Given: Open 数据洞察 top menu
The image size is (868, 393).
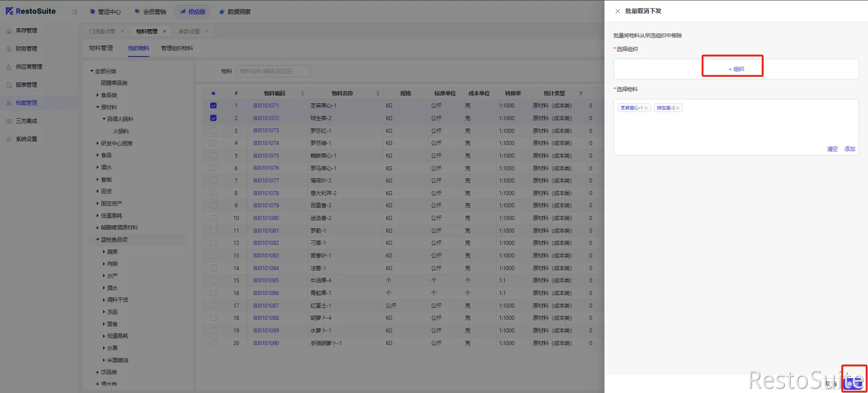Looking at the screenshot, I should (x=235, y=12).
